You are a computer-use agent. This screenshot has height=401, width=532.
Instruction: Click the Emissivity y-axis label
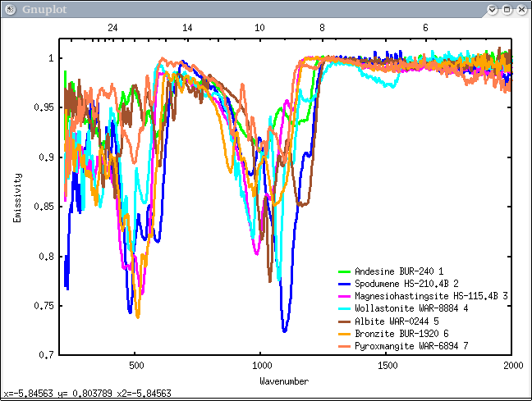coord(17,198)
